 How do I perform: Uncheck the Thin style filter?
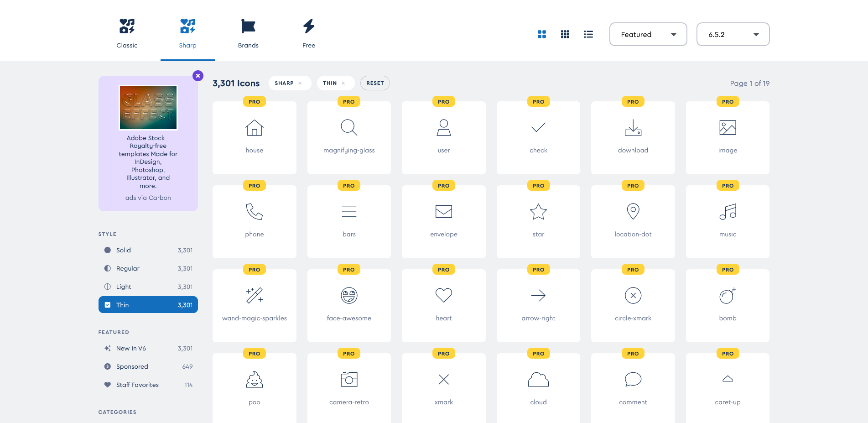point(148,305)
